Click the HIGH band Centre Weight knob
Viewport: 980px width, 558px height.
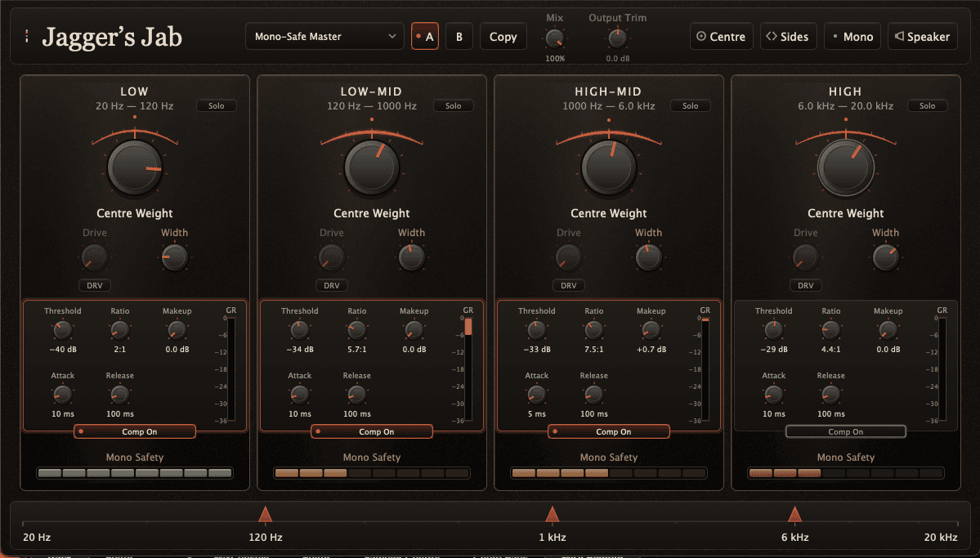(x=845, y=167)
